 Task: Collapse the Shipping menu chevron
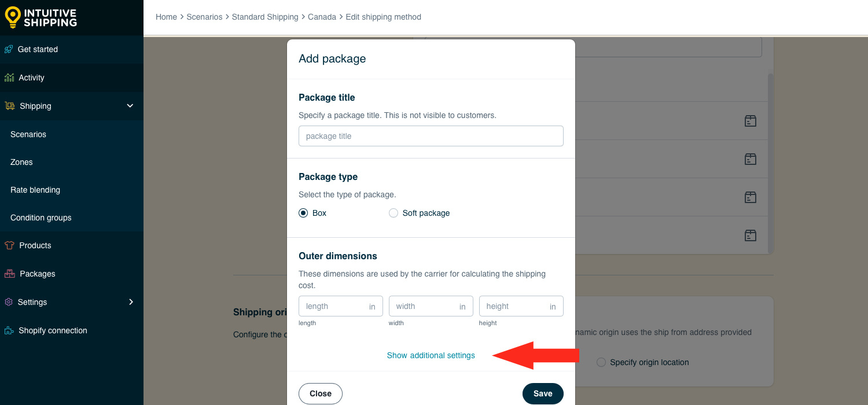pyautogui.click(x=130, y=106)
